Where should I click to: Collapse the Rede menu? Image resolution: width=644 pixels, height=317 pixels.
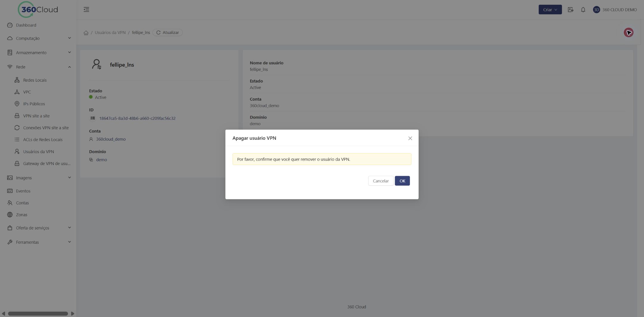pyautogui.click(x=38, y=67)
